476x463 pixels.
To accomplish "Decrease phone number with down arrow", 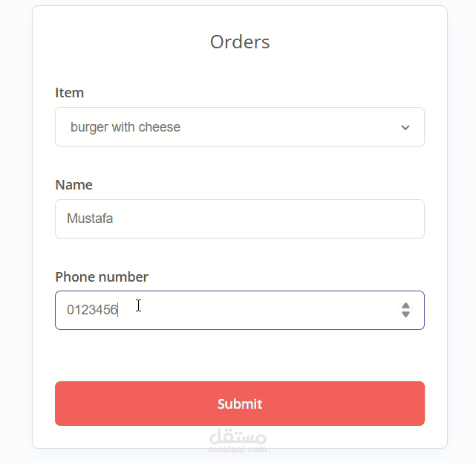I will click(405, 314).
